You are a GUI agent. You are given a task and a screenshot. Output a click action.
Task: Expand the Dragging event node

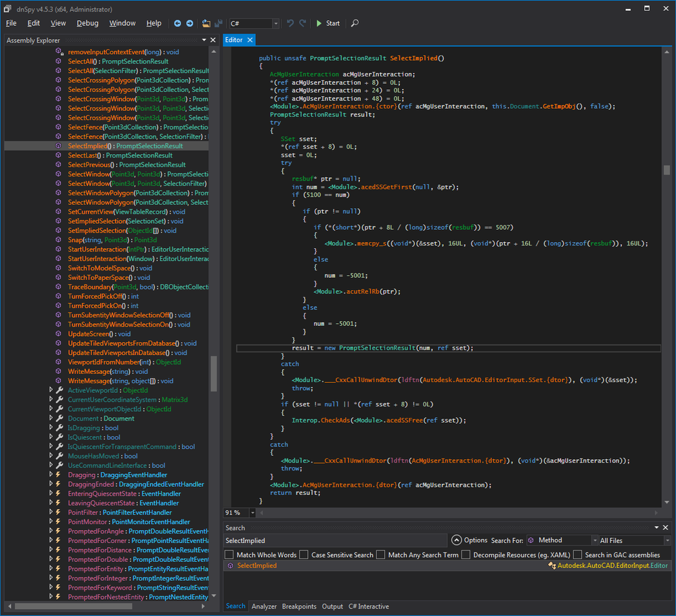tap(51, 474)
